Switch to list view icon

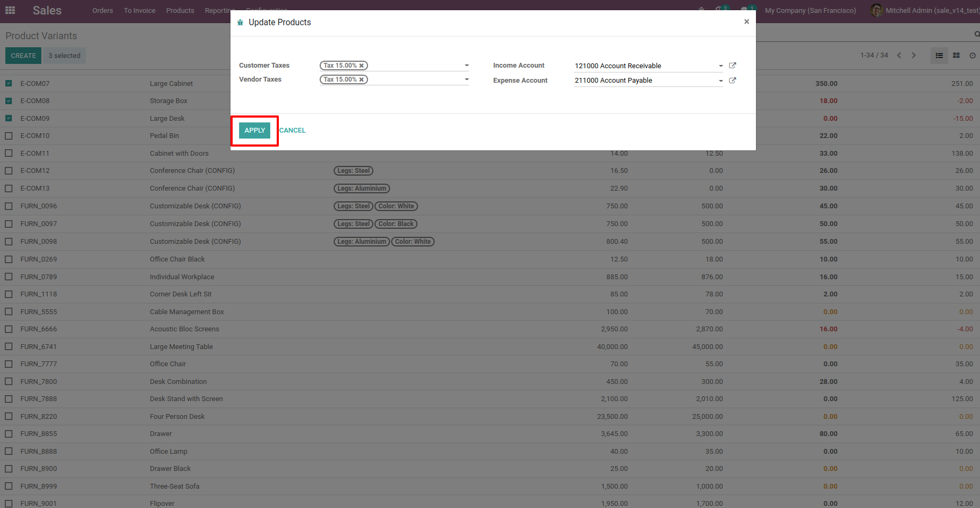point(939,55)
